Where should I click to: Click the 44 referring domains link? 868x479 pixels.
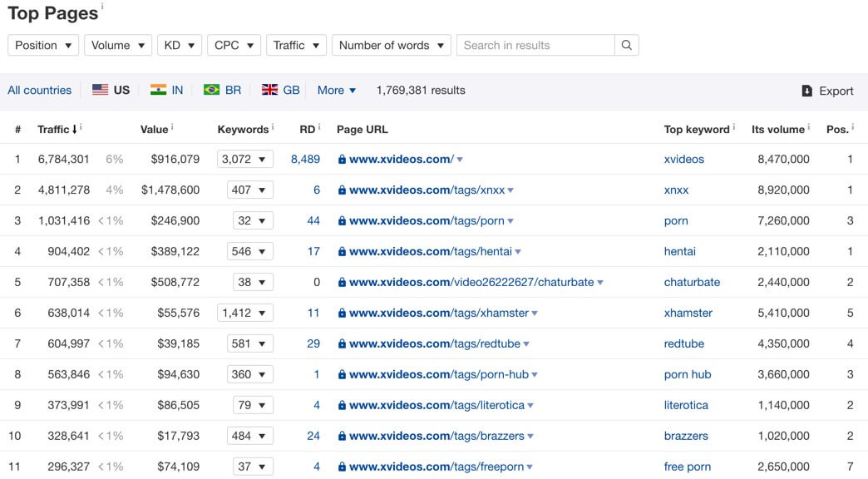tap(313, 221)
